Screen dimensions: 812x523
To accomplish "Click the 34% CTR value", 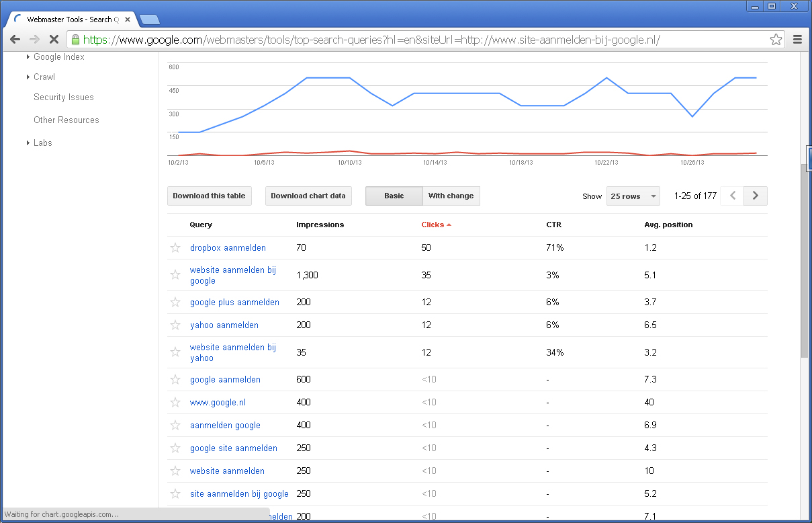I will pyautogui.click(x=555, y=353).
